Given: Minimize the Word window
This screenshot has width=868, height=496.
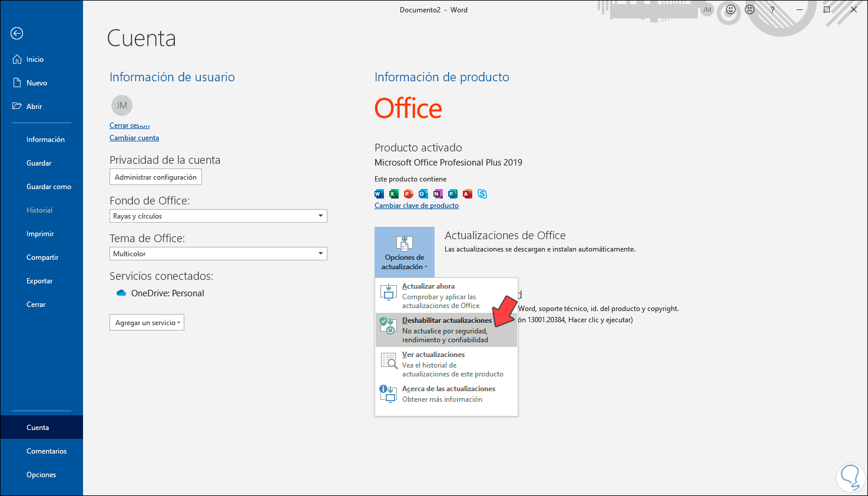Looking at the screenshot, I should [800, 9].
